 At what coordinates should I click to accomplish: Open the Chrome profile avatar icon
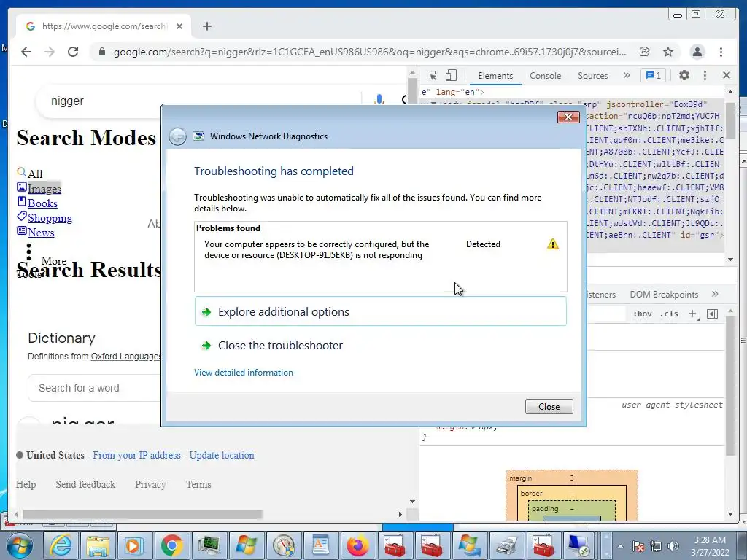pyautogui.click(x=697, y=52)
